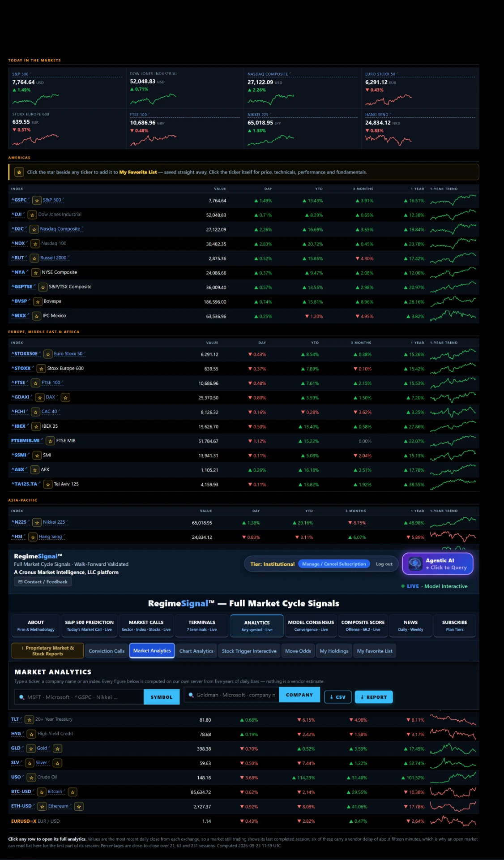Expand Proprietary Market & Stock Reports
The width and height of the screenshot is (504, 860).
(x=47, y=651)
